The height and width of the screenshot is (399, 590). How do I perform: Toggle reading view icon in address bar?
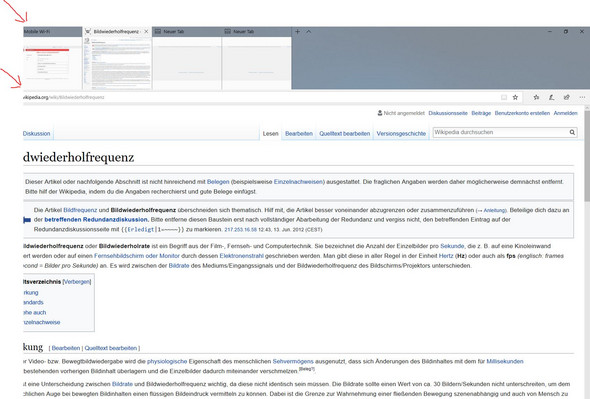tap(504, 97)
